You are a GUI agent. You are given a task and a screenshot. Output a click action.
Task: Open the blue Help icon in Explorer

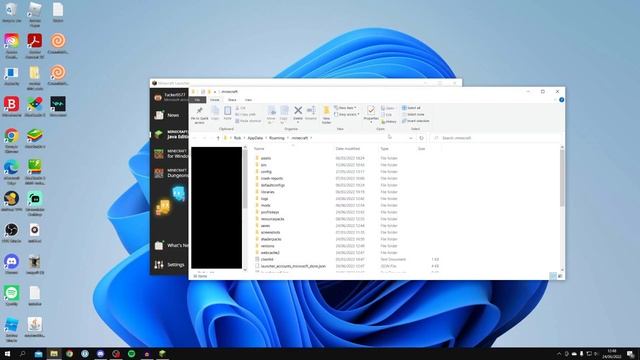562,100
